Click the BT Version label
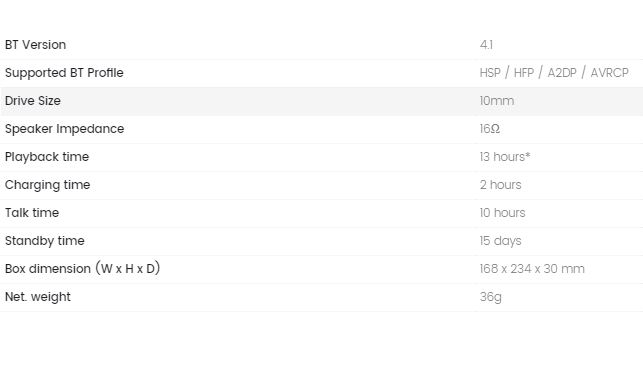Viewport: 643px width, 378px height. point(35,45)
